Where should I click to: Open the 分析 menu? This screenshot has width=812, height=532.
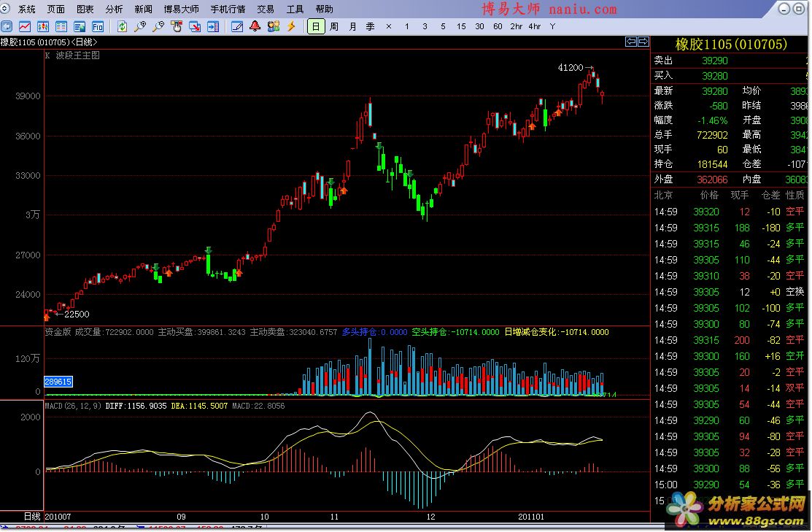pos(114,9)
